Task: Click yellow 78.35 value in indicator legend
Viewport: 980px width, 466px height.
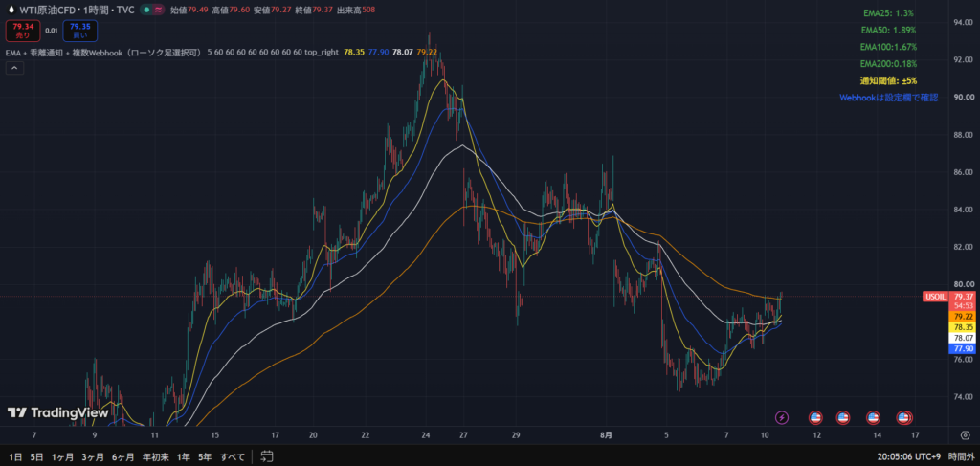Action: pyautogui.click(x=354, y=53)
